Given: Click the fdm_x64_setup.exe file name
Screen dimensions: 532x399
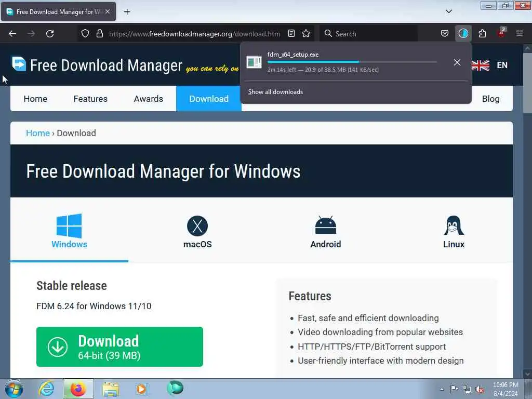Looking at the screenshot, I should pos(293,54).
